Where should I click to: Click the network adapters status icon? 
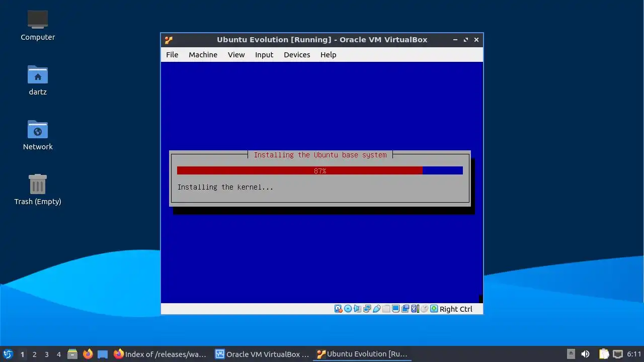[x=367, y=309]
